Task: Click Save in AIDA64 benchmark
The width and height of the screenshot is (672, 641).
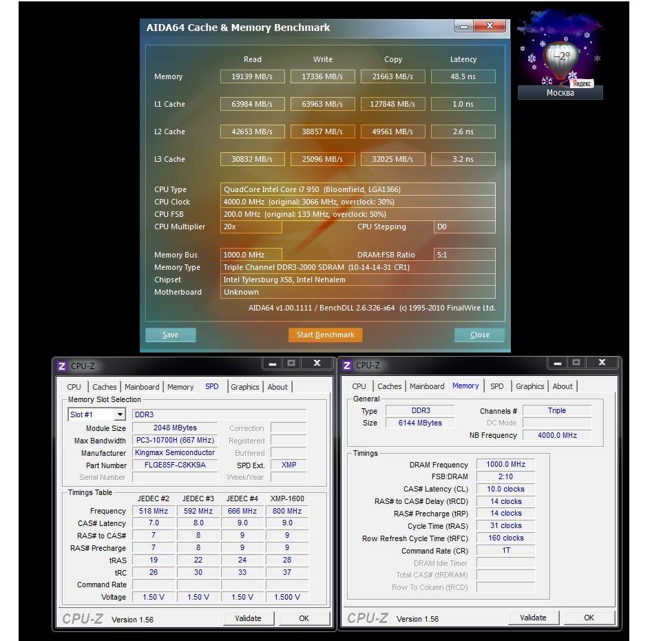Action: pyautogui.click(x=171, y=335)
